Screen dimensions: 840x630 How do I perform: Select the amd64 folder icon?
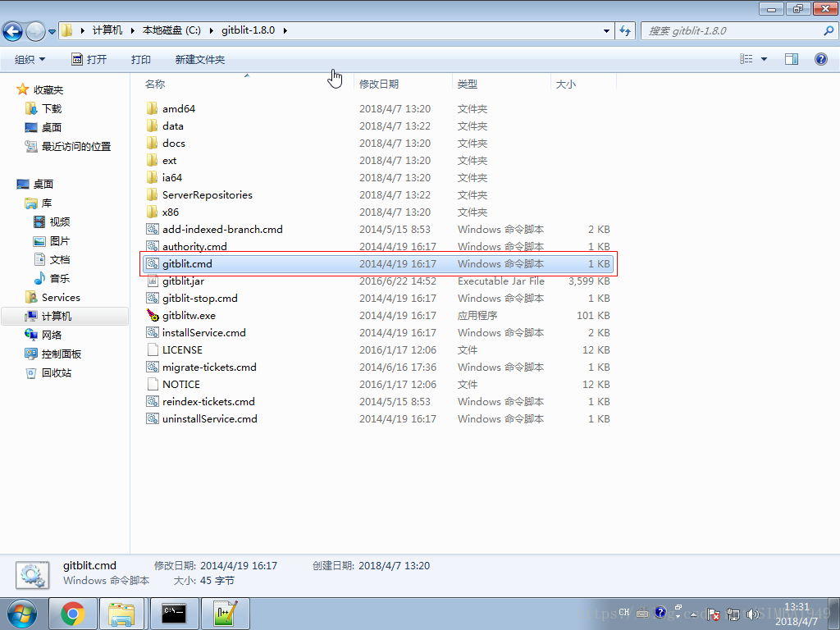152,109
